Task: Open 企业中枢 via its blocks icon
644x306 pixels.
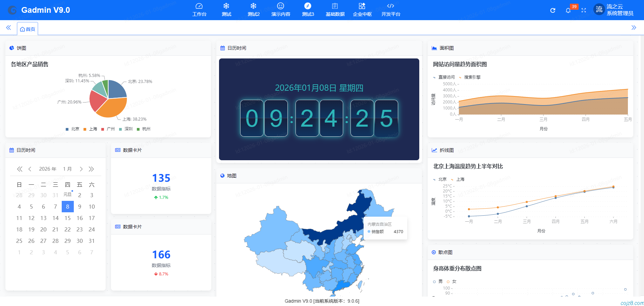Action: [x=362, y=6]
